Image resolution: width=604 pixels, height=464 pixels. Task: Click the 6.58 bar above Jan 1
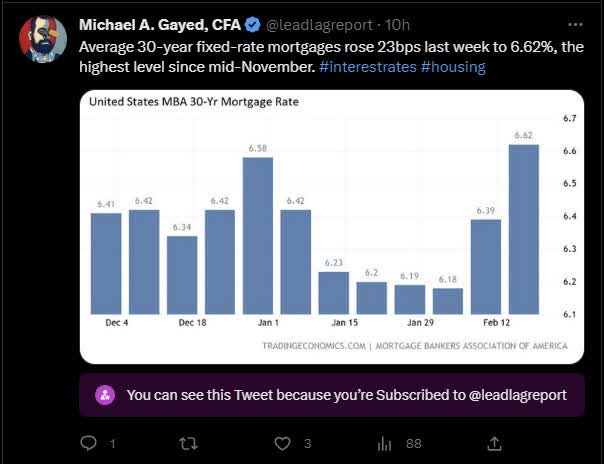coord(258,235)
